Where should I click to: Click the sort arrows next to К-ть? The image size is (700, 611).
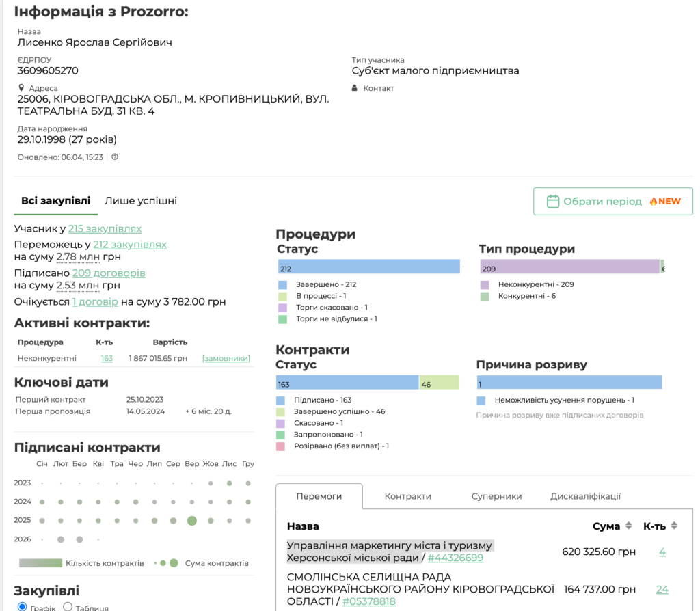point(674,526)
